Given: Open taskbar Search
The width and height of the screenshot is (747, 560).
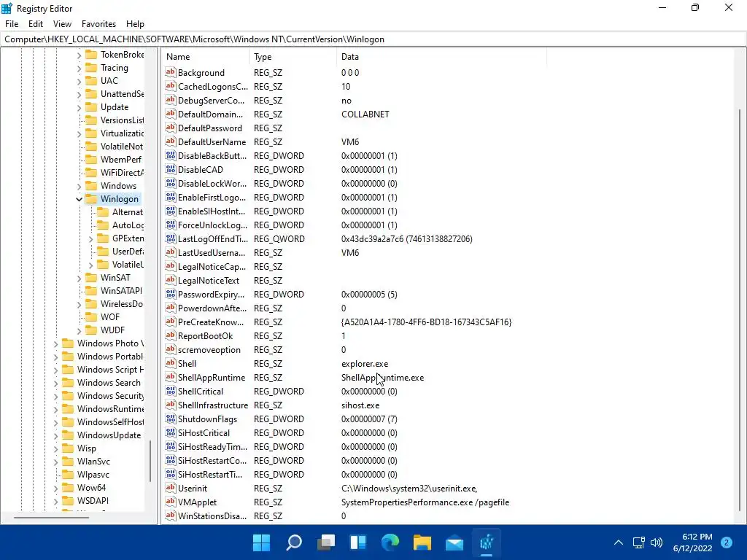Looking at the screenshot, I should [x=293, y=542].
